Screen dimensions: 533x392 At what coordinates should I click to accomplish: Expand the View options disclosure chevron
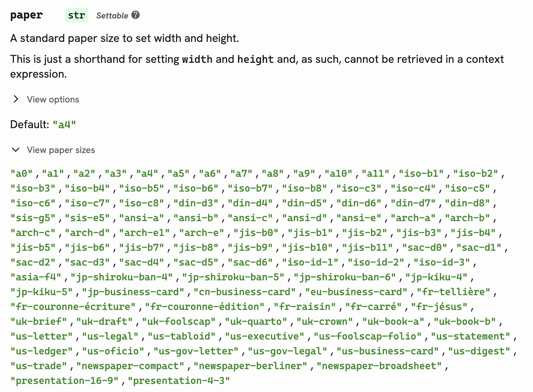tap(16, 99)
